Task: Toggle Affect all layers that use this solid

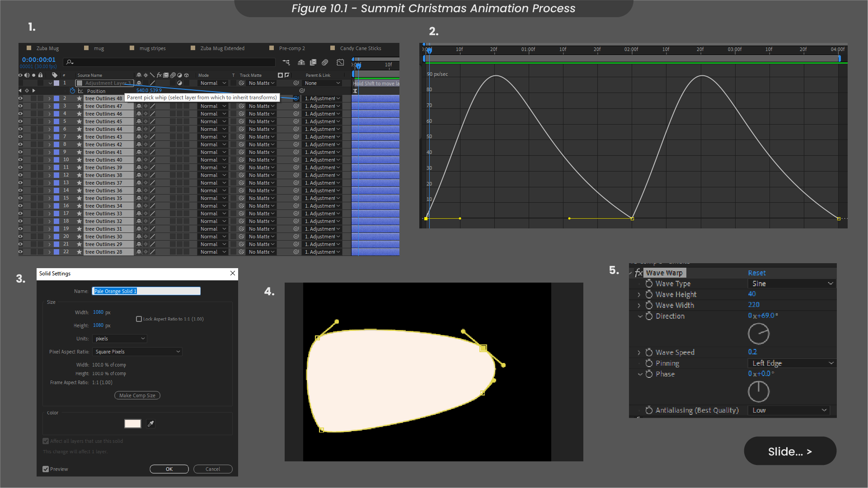Action: click(x=46, y=441)
